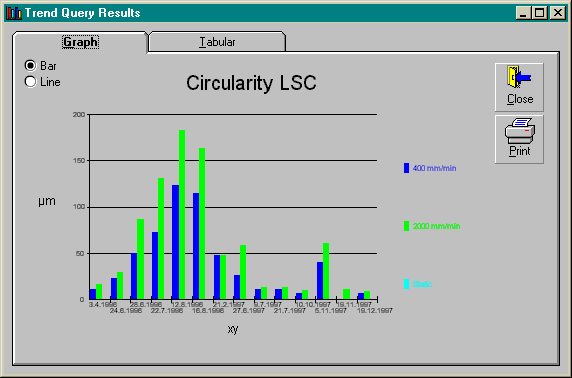Click the Print button with printer icon
This screenshot has width=572, height=378.
tap(519, 139)
